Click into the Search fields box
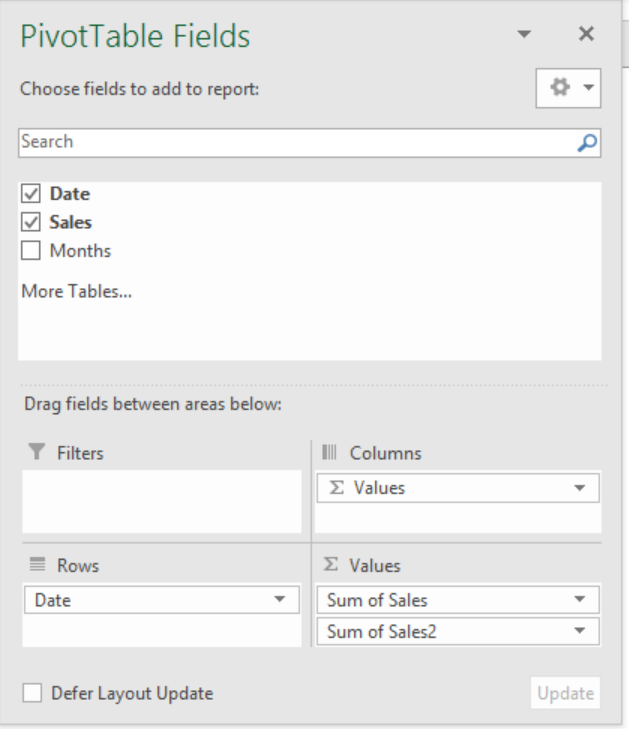 point(298,143)
